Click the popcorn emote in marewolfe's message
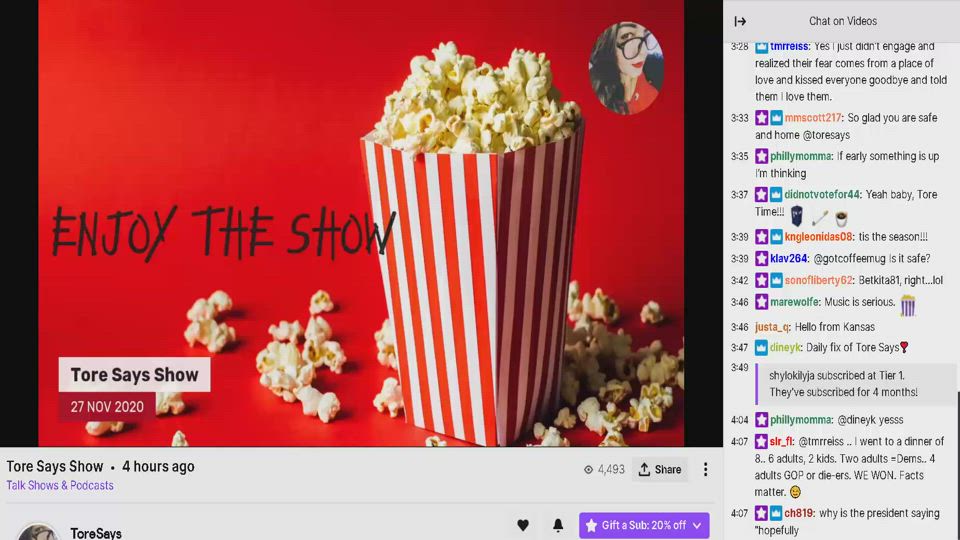This screenshot has height=540, width=960. click(907, 305)
